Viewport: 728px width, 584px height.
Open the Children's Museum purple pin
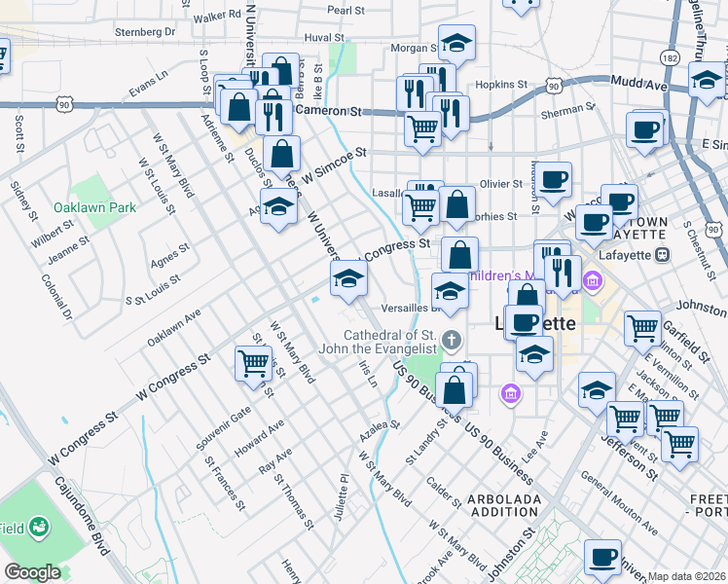click(593, 282)
